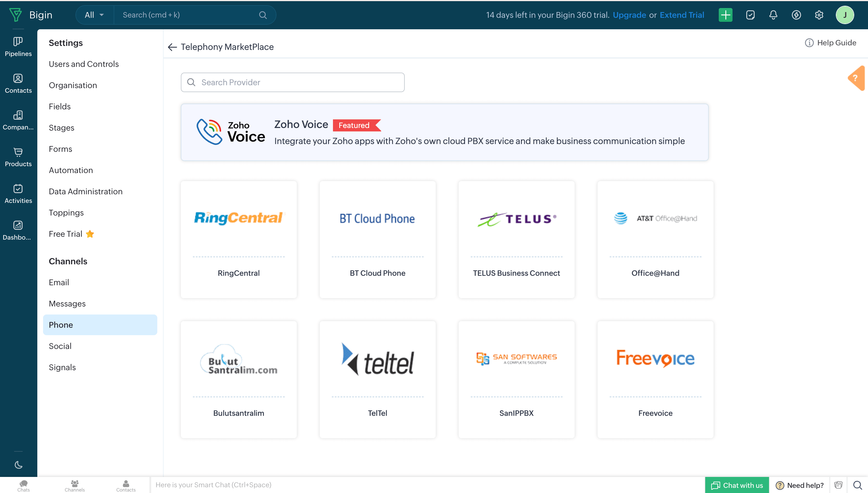The image size is (868, 493).
Task: Open the notifications bell
Action: point(773,15)
